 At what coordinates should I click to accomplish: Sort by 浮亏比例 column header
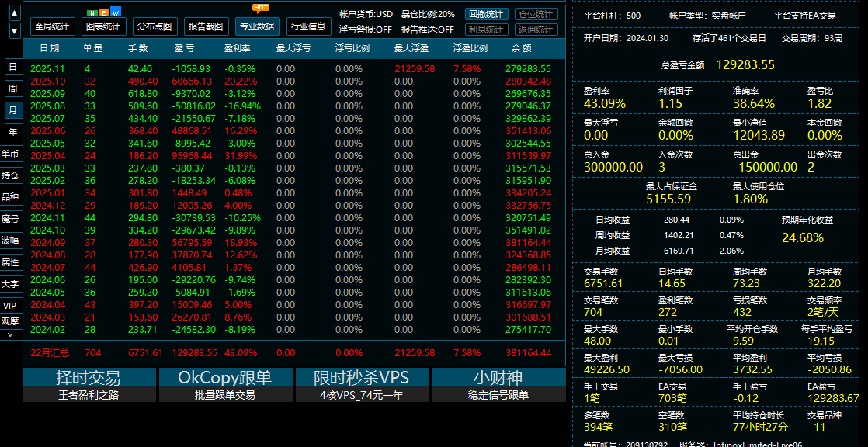pos(352,48)
